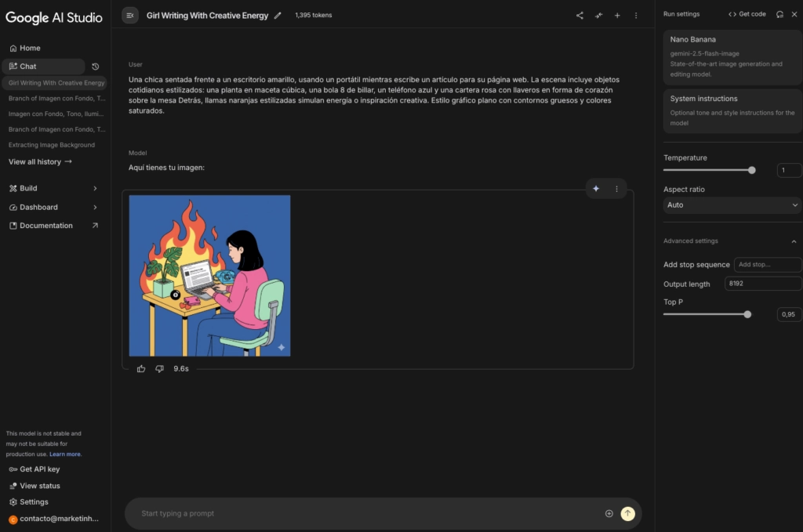Add media using the plus circle in prompt box
Viewport: 803px width, 532px height.
609,513
